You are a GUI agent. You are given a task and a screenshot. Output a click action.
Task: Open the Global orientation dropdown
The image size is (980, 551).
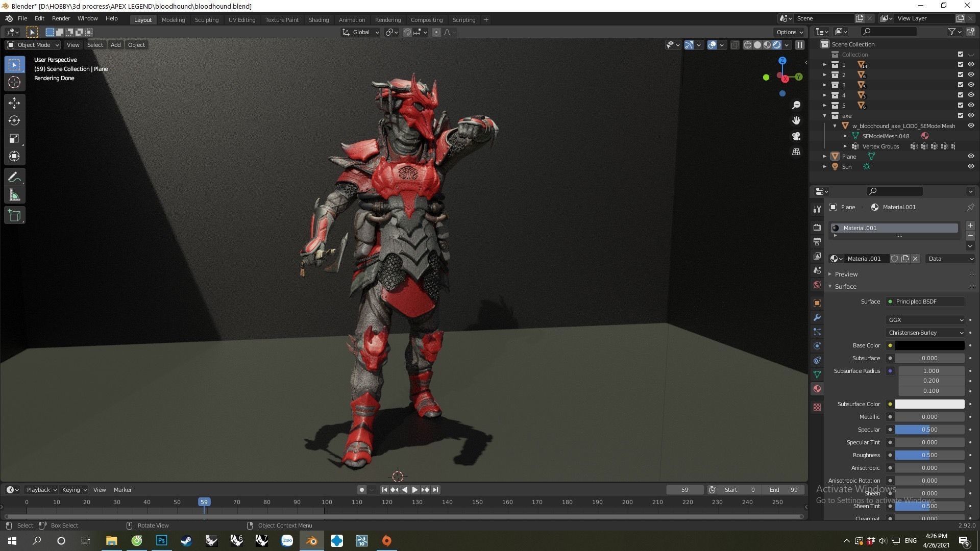pyautogui.click(x=360, y=32)
